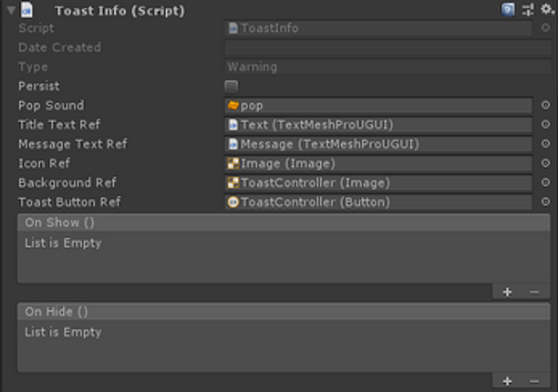The height and width of the screenshot is (392, 558).
Task: Click object picker circle for Pop Sound
Action: (x=545, y=106)
